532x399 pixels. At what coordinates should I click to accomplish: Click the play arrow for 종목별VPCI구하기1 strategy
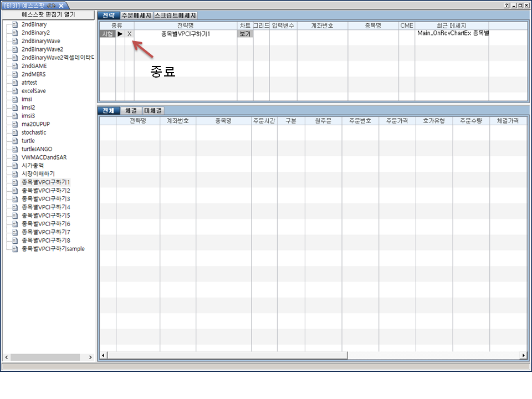tap(120, 34)
